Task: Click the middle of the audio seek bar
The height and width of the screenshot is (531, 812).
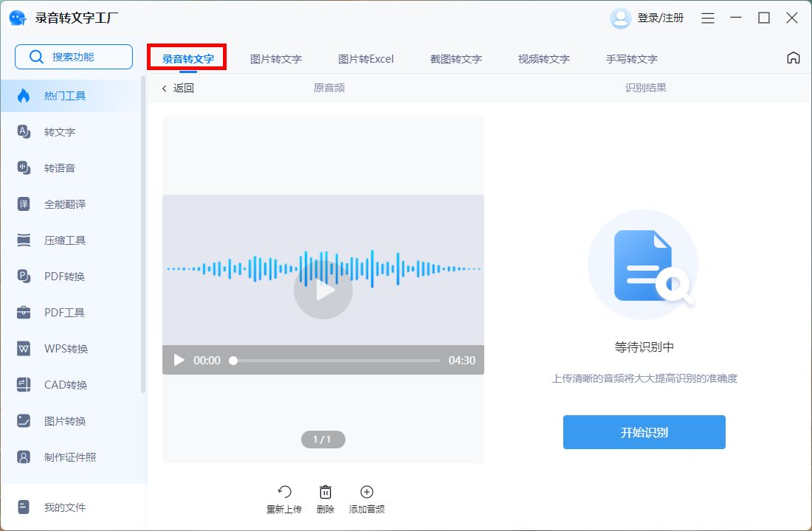Action: click(x=337, y=360)
